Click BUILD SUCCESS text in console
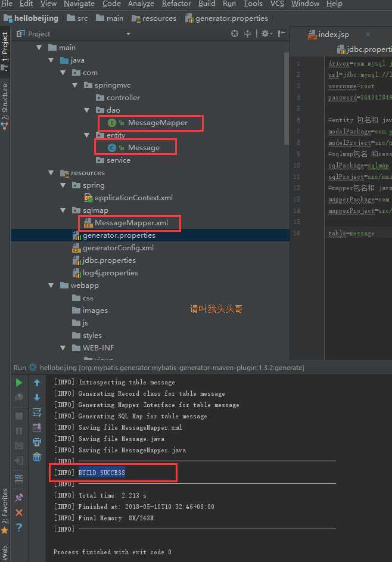The width and height of the screenshot is (392, 562). pyautogui.click(x=102, y=473)
